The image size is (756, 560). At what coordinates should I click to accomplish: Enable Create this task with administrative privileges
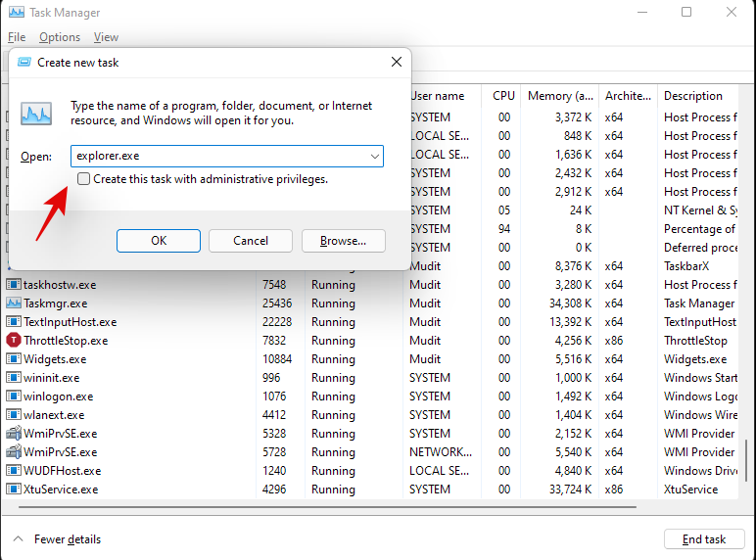[84, 179]
